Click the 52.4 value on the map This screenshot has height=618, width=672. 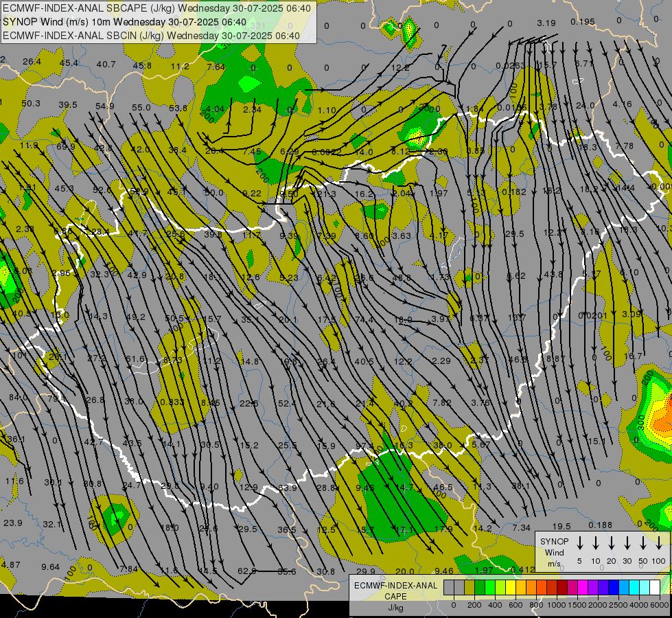point(287,403)
